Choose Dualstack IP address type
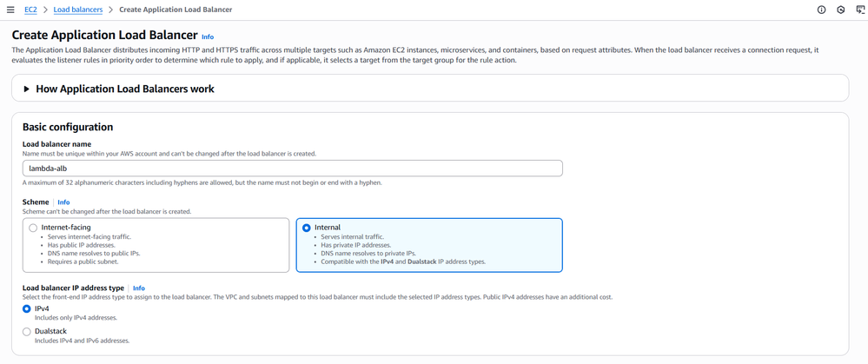The height and width of the screenshot is (364, 868). point(27,331)
